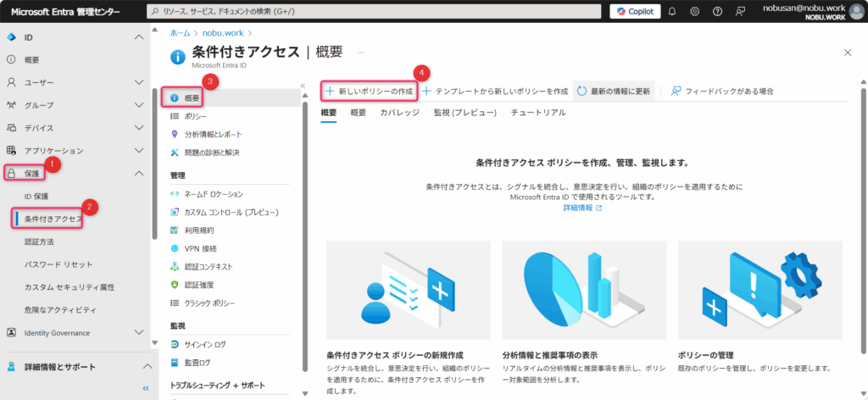Image resolution: width=868 pixels, height=400 pixels.
Task: Open the Copilot button
Action: 635,11
